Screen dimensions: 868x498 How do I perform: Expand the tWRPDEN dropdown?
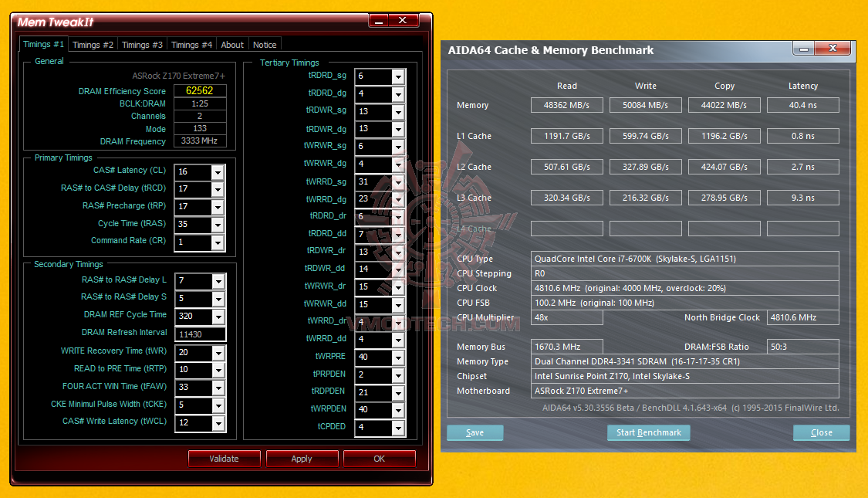(x=398, y=411)
